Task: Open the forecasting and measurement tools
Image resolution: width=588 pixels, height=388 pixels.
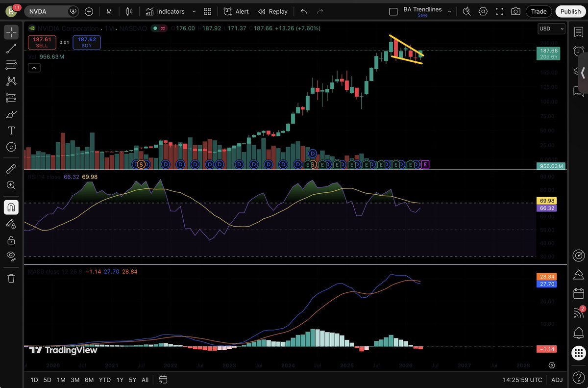Action: 11,98
